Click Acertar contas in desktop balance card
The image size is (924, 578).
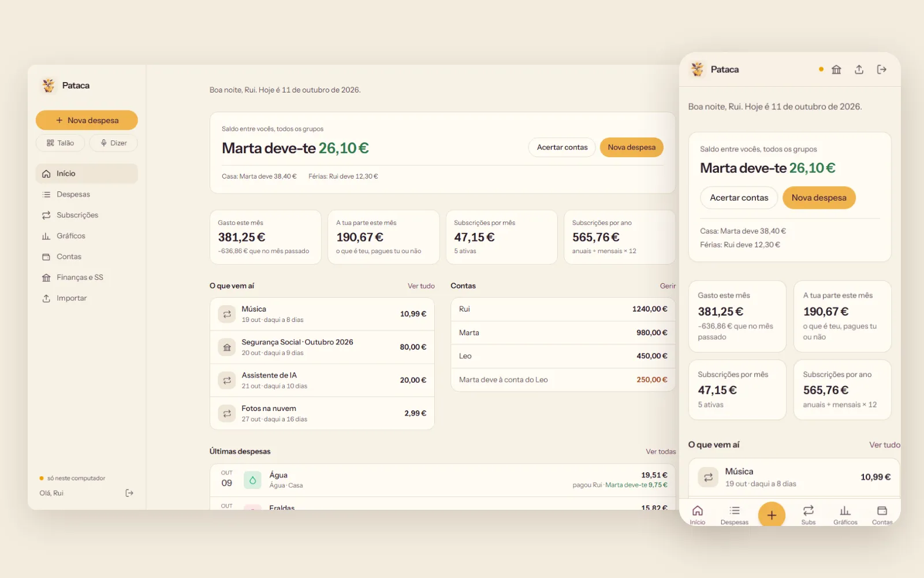[x=562, y=147]
